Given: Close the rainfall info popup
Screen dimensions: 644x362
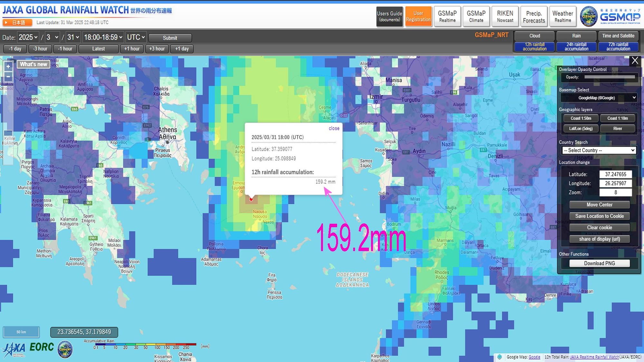Looking at the screenshot, I should [334, 128].
